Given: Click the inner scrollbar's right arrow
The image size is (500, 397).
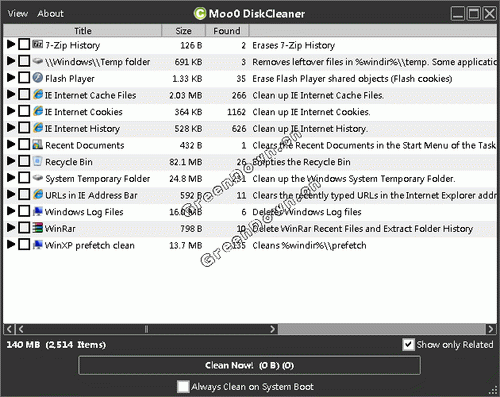Looking at the screenshot, I should click(x=273, y=329).
